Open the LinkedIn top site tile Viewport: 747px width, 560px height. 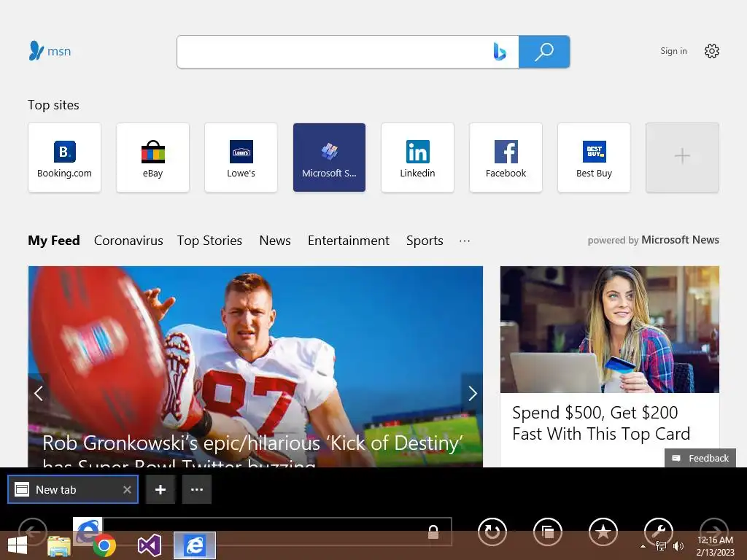(x=417, y=157)
